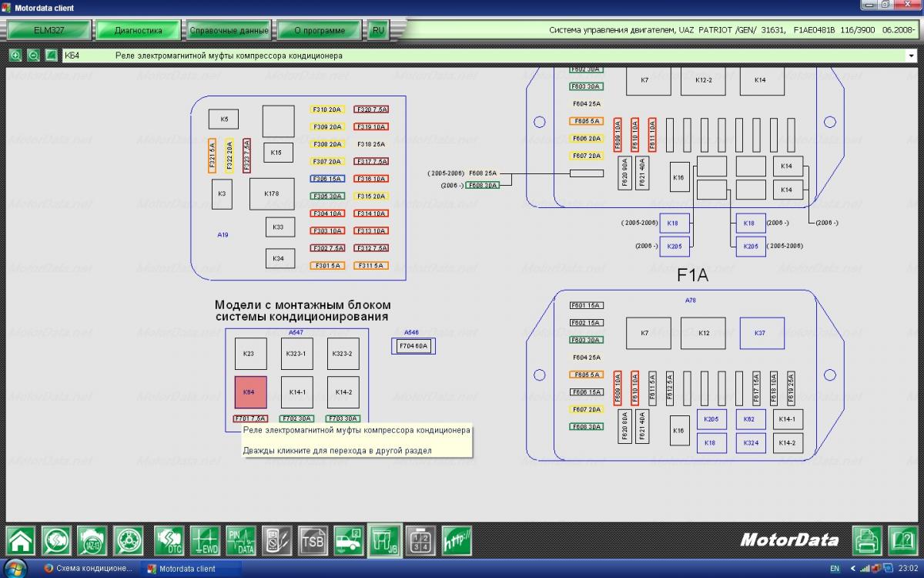This screenshot has width=924, height=578.
Task: Open the help book icon
Action: point(903,540)
